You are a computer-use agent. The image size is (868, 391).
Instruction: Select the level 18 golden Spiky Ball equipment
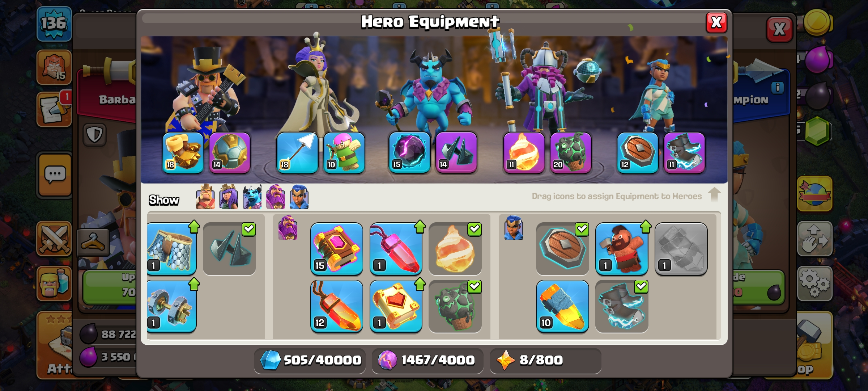tap(183, 153)
